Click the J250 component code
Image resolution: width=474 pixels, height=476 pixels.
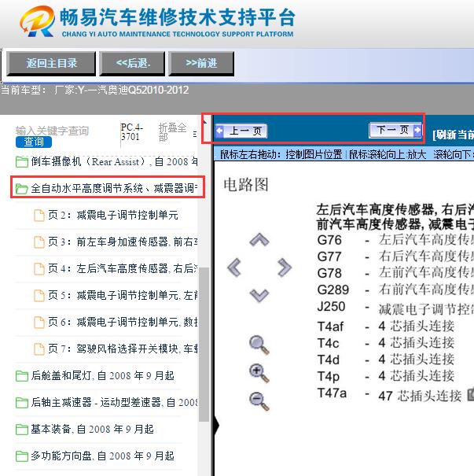click(x=331, y=307)
